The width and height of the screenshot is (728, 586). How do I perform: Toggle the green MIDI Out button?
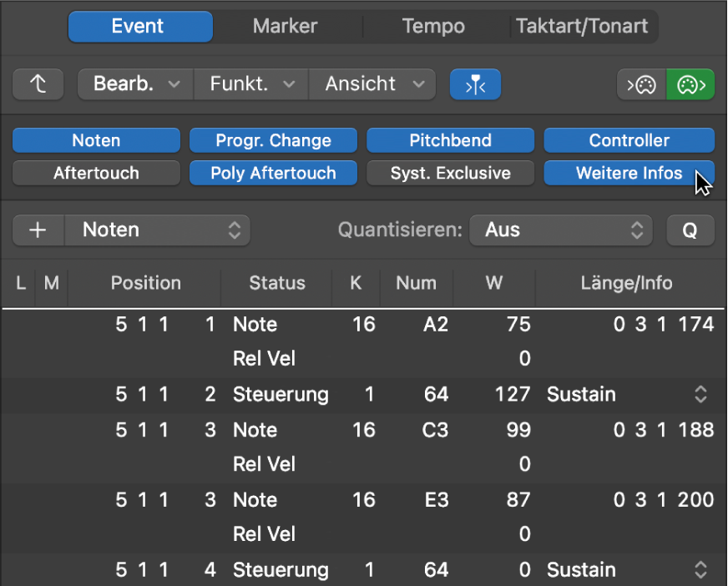pos(690,84)
